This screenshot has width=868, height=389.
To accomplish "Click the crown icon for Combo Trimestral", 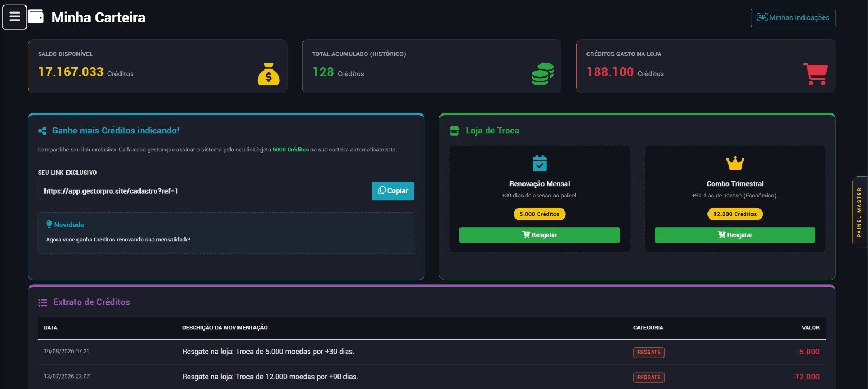I will [x=735, y=163].
